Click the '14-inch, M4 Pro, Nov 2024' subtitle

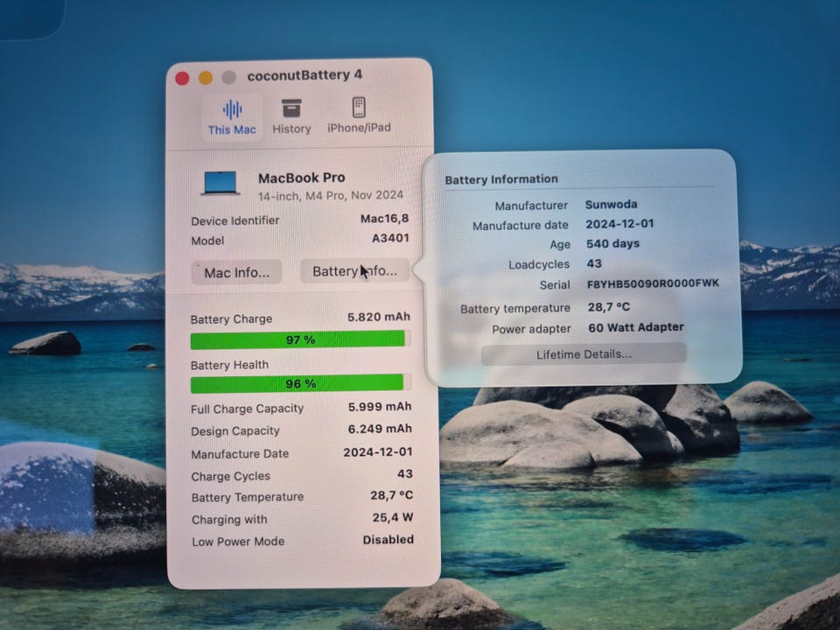click(x=331, y=195)
